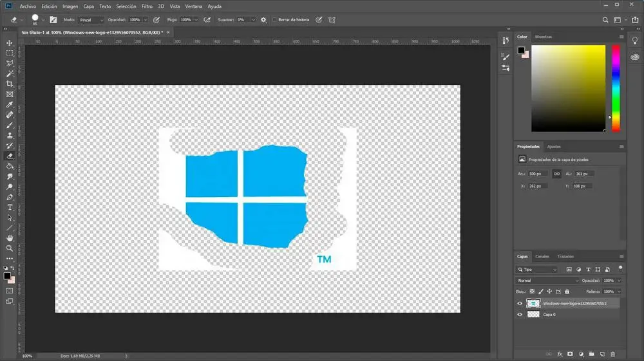Image resolution: width=644 pixels, height=361 pixels.
Task: Select the Polygonal Lasso tool
Action: click(10, 63)
